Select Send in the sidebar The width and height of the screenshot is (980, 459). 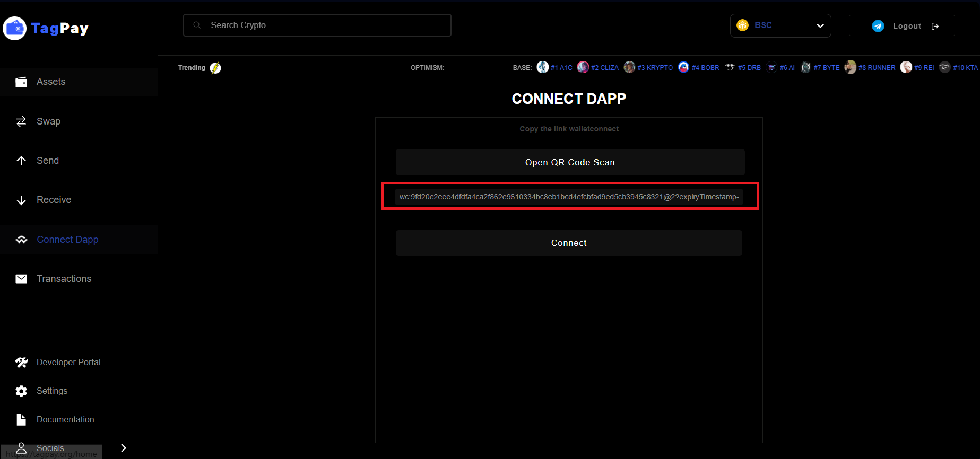point(47,161)
